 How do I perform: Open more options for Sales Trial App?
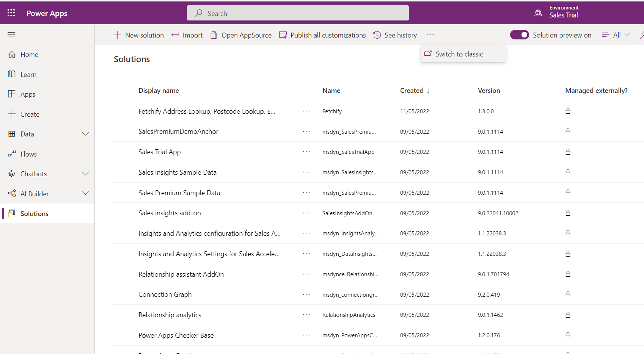click(x=306, y=152)
